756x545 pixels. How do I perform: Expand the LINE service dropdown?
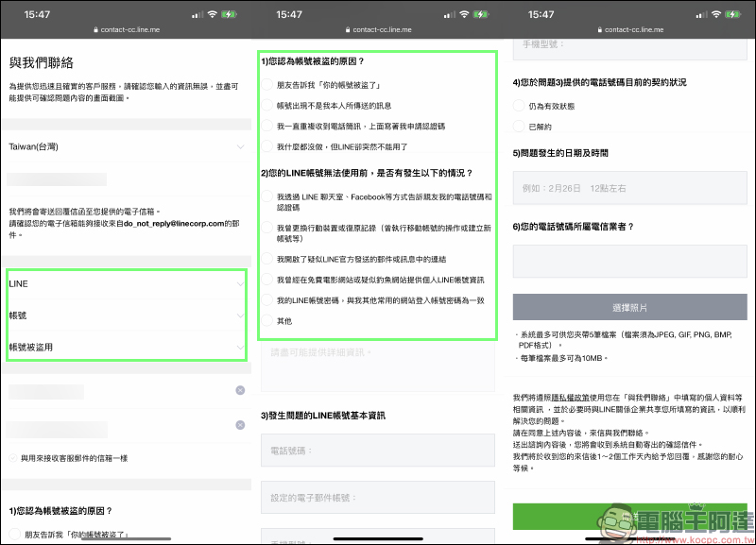(127, 283)
